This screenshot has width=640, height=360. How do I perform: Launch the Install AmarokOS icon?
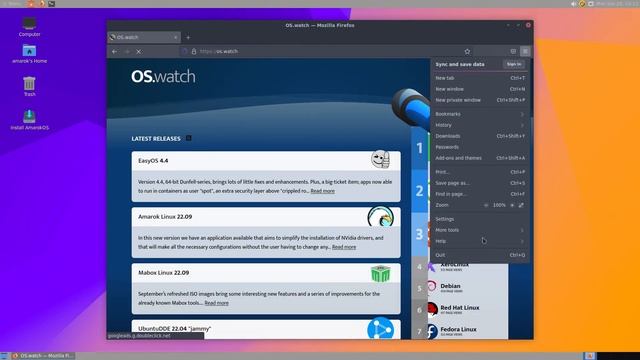tap(29, 120)
